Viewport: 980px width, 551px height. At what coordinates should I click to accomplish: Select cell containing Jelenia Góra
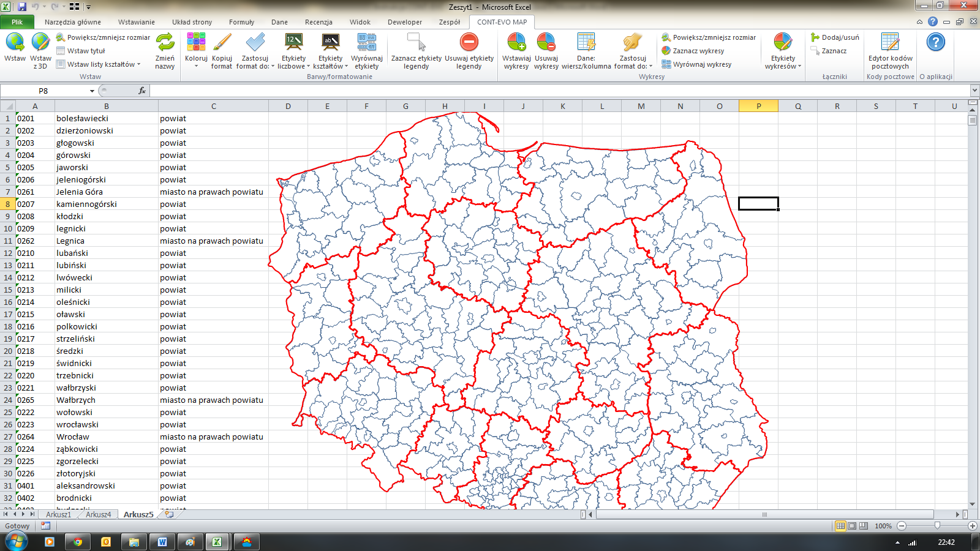[x=106, y=192]
